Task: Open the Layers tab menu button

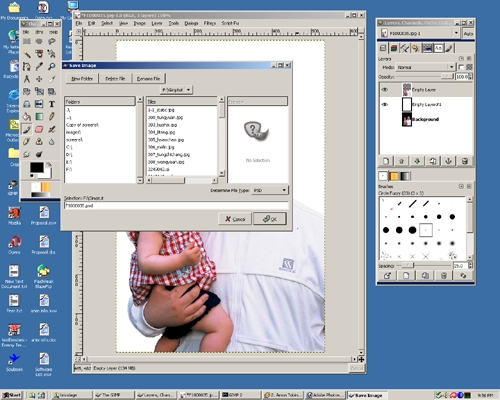Action: (461, 58)
